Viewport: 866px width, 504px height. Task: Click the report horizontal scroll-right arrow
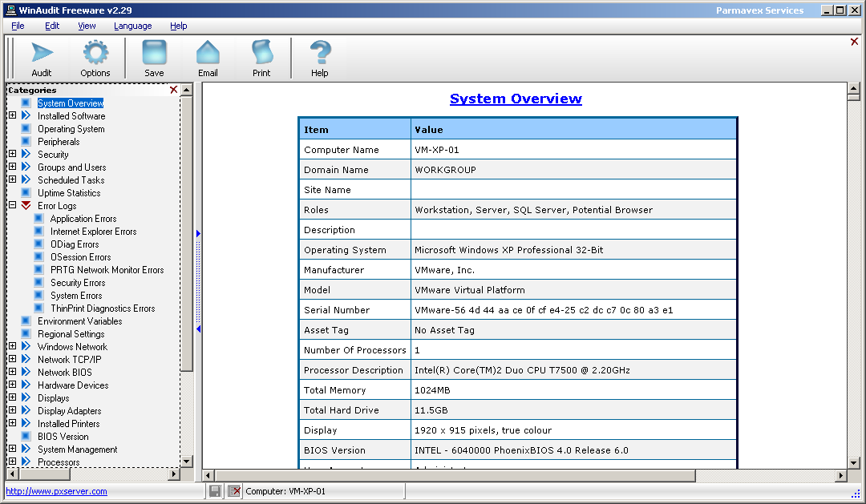pyautogui.click(x=841, y=475)
